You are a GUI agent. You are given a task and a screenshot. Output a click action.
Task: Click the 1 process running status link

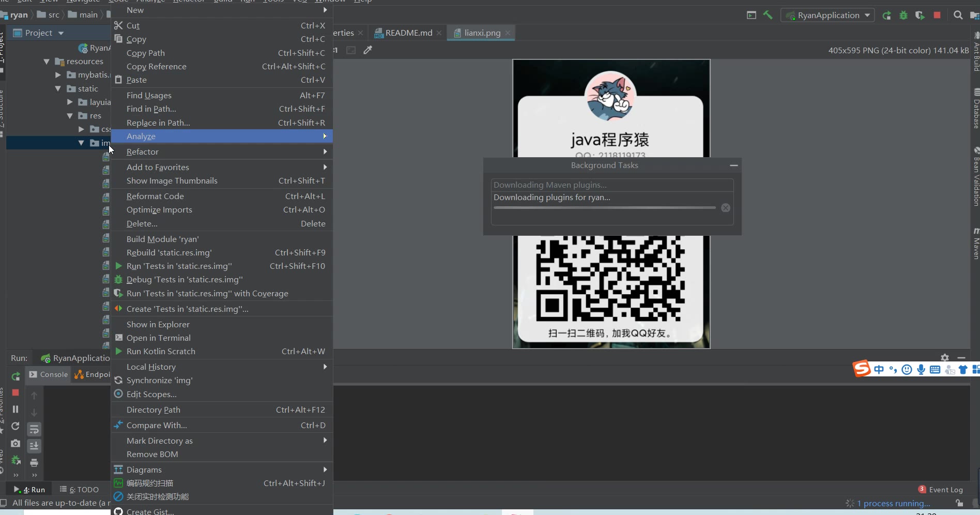tap(893, 503)
